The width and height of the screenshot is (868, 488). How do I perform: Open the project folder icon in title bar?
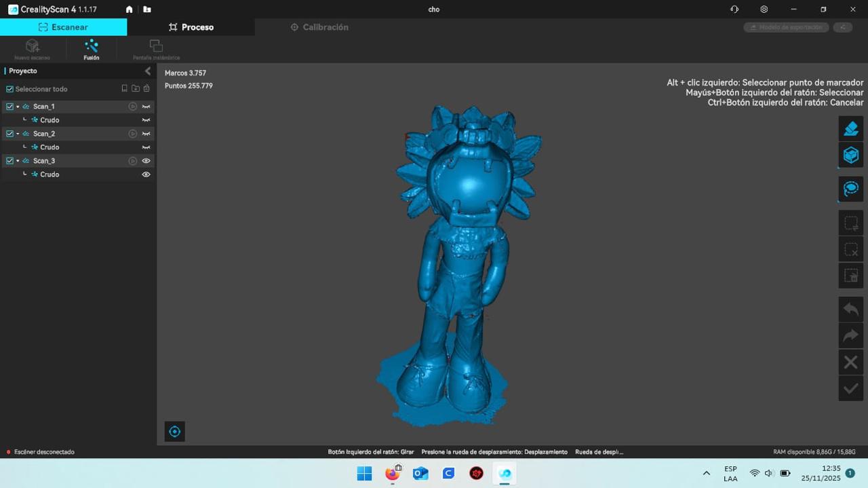(147, 10)
